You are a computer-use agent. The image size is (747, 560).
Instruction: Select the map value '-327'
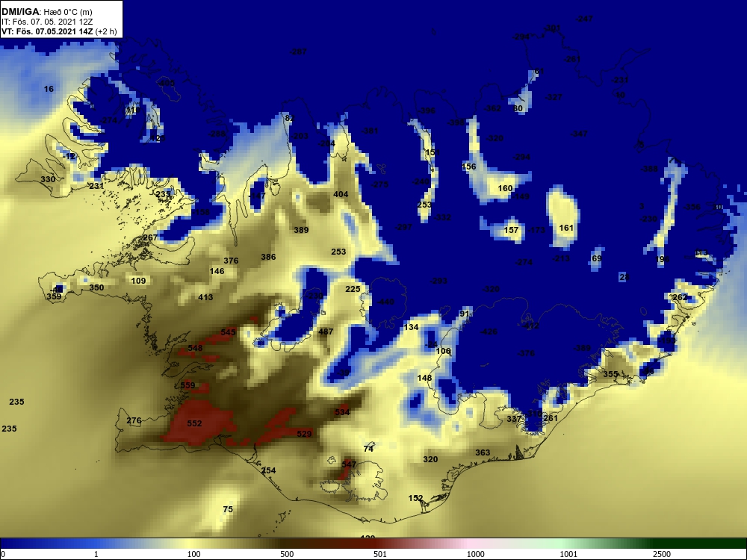pyautogui.click(x=553, y=97)
